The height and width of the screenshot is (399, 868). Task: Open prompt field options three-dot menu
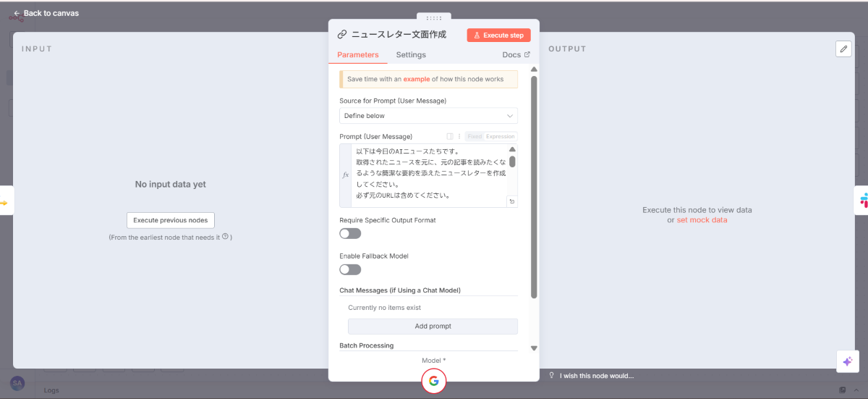[x=459, y=136]
